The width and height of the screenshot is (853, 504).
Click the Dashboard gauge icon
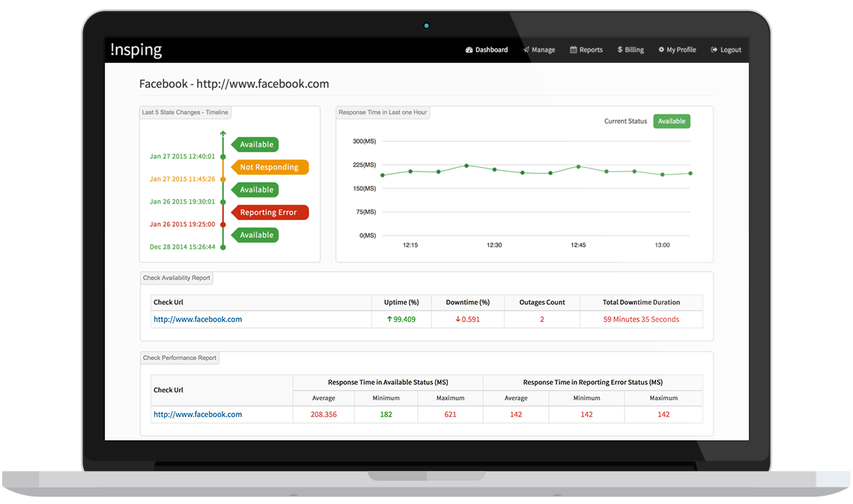point(469,49)
